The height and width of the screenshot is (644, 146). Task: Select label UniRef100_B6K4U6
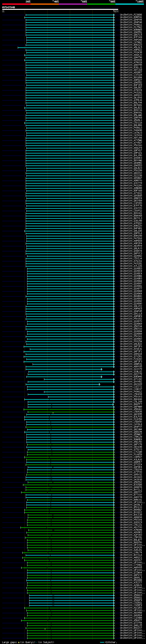click(x=131, y=399)
